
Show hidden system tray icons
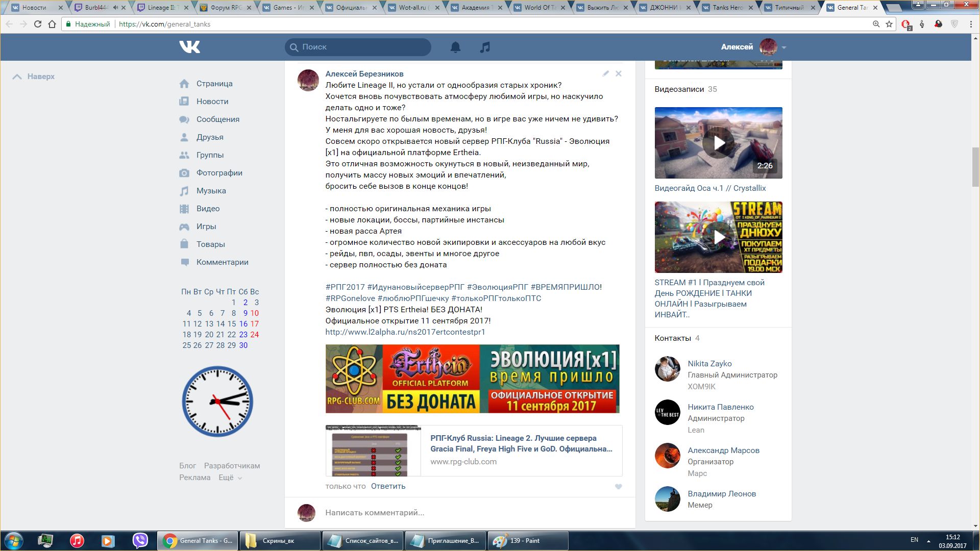pyautogui.click(x=928, y=541)
